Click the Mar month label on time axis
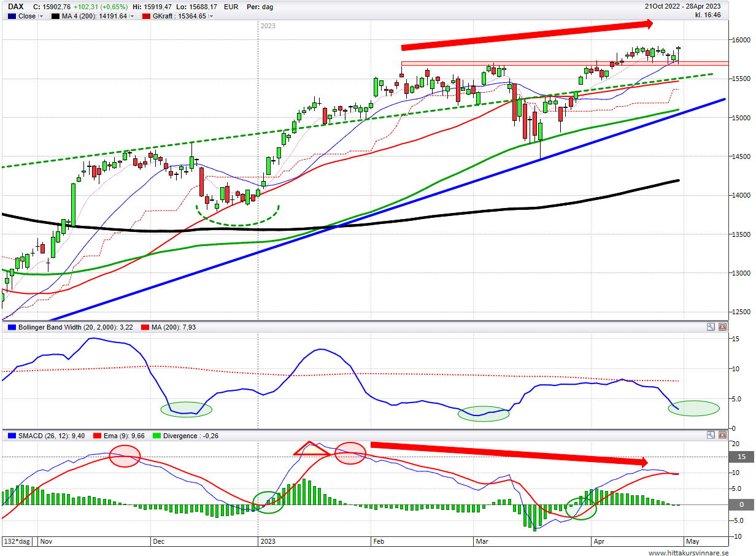Viewport: 756px width, 556px height. 483,542
